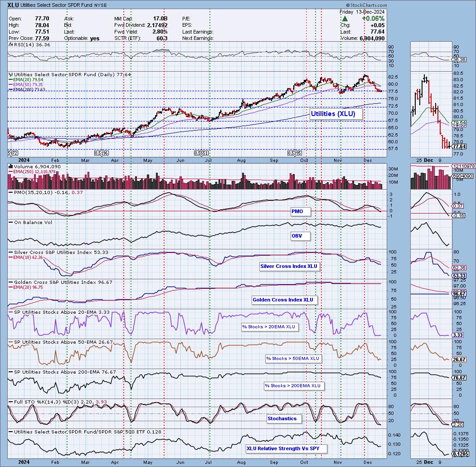Click the Open value 77.70

click(42, 19)
